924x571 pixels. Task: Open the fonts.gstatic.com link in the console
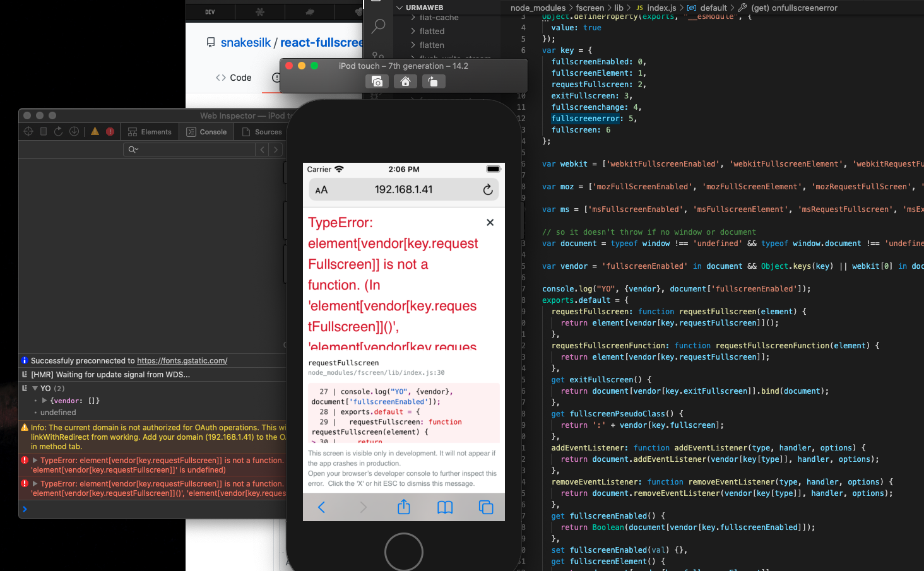click(x=181, y=360)
